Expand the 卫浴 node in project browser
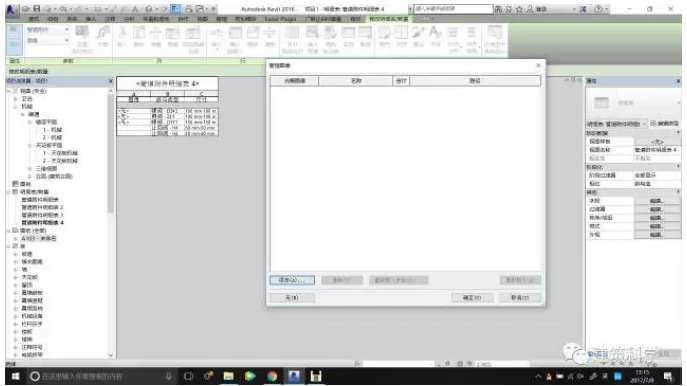This screenshot has width=687, height=386. pos(16,99)
